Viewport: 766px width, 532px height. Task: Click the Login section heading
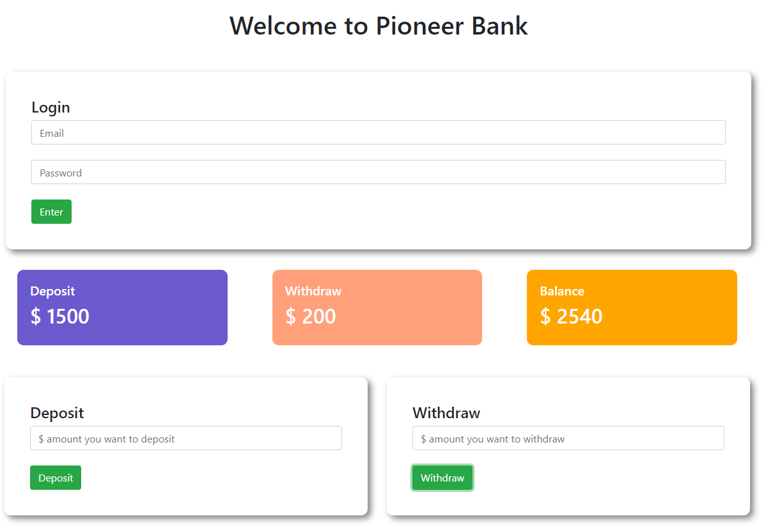coord(51,107)
